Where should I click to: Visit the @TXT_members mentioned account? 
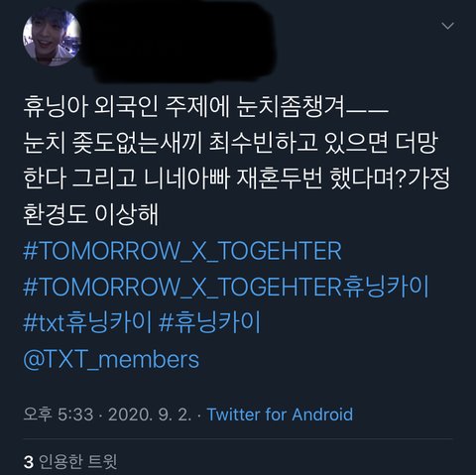tap(111, 359)
